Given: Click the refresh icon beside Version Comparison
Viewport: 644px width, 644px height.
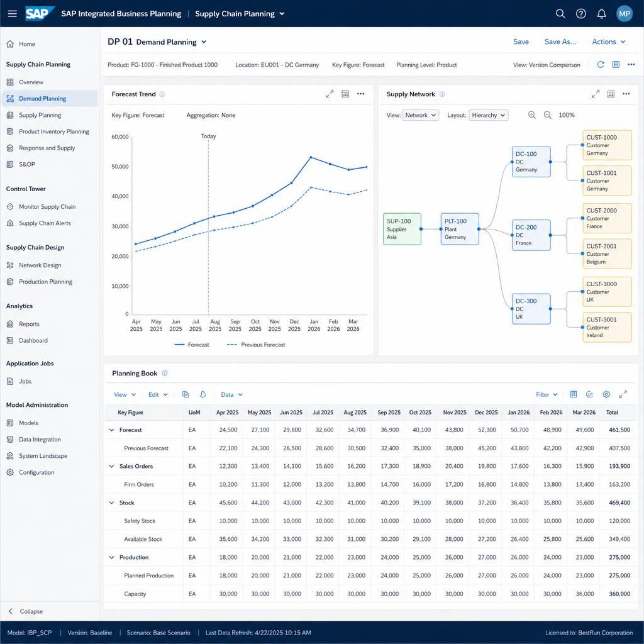Looking at the screenshot, I should (x=601, y=65).
